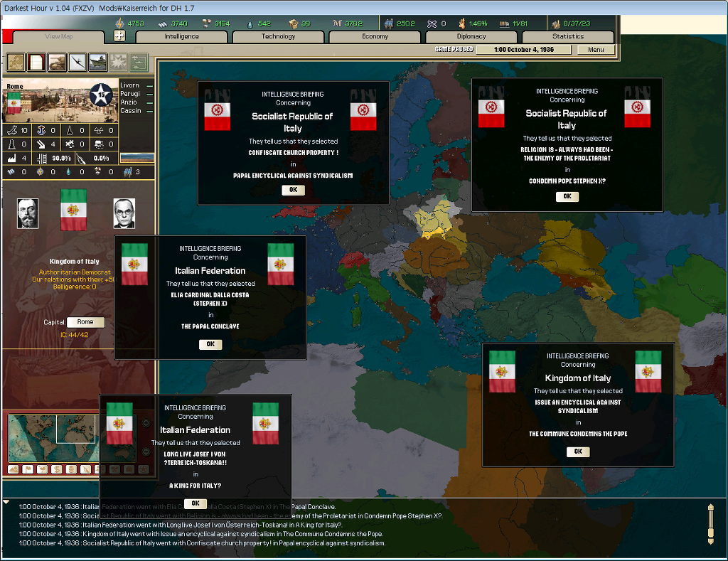The height and width of the screenshot is (561, 728).
Task: Select the sixth map mode button
Action: pos(85,469)
